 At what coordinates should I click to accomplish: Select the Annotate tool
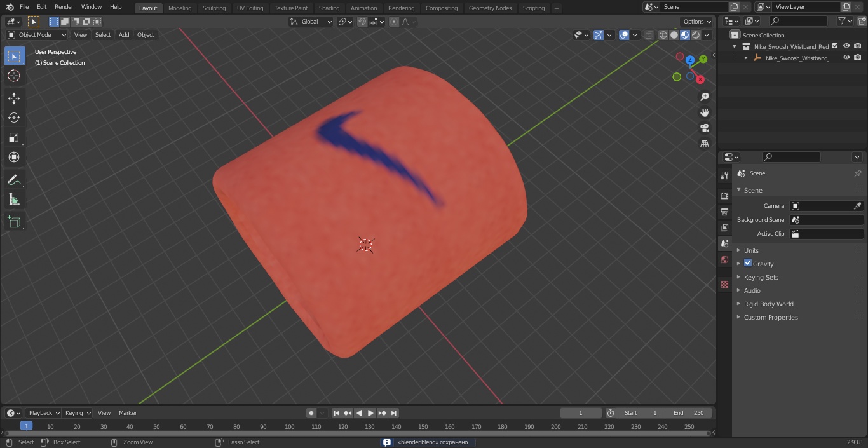[x=14, y=180]
